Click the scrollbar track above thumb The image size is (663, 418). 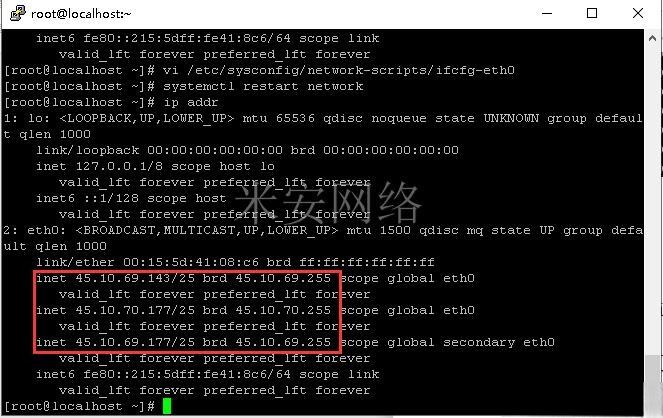click(652, 201)
